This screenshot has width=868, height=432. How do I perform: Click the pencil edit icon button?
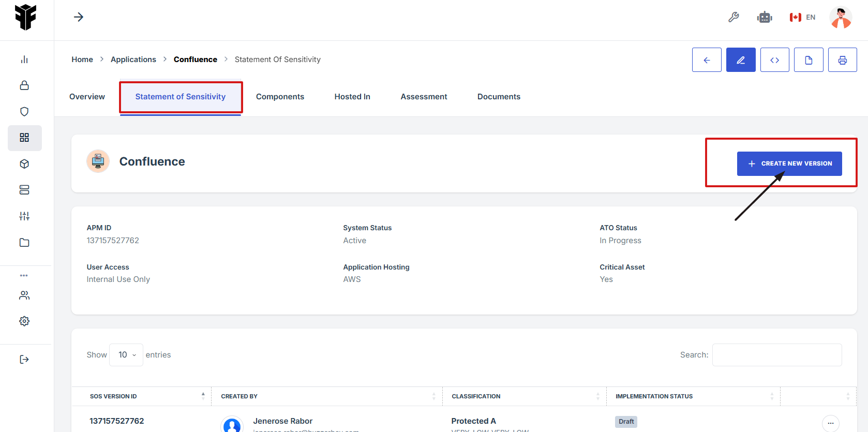(x=740, y=60)
